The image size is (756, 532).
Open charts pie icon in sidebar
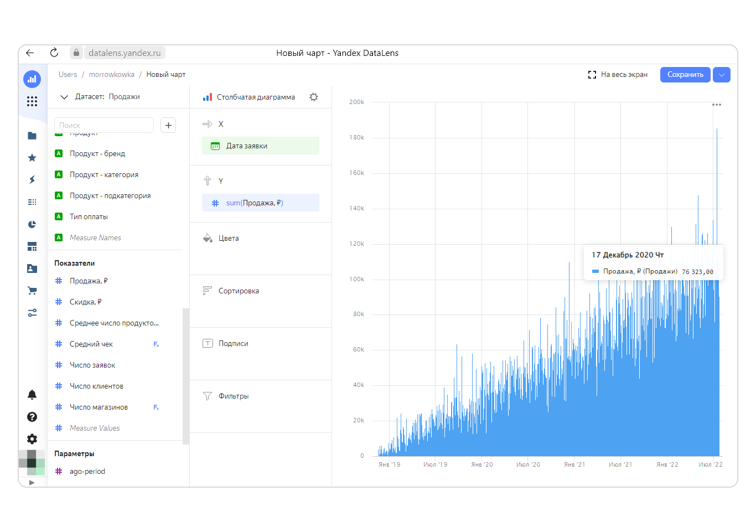(x=32, y=224)
